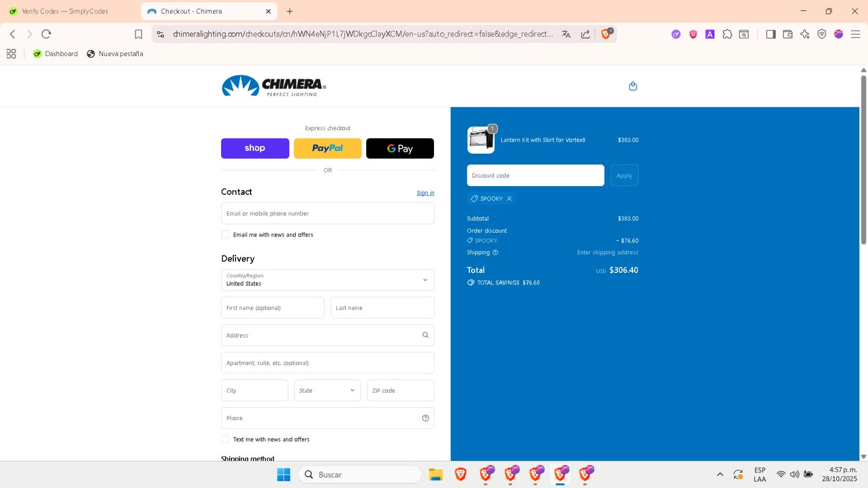The width and height of the screenshot is (868, 488).
Task: Remove the SPOOKY discount code tag
Action: point(509,198)
